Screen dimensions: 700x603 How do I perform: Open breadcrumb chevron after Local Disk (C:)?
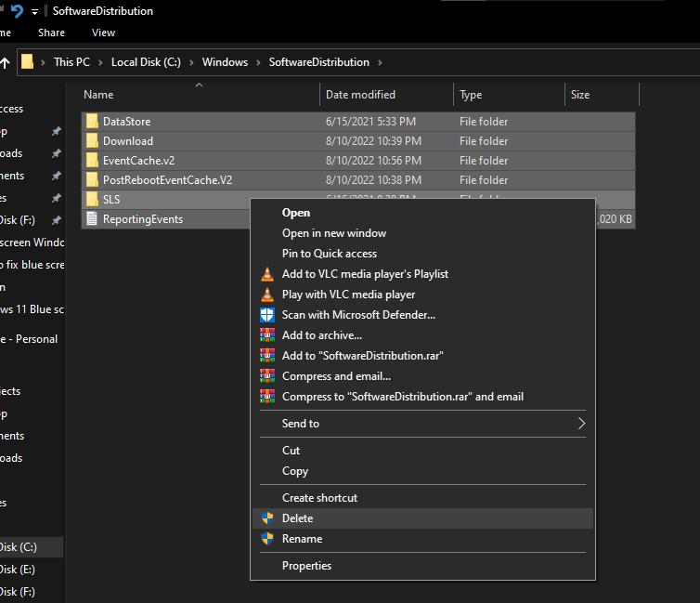pos(192,62)
